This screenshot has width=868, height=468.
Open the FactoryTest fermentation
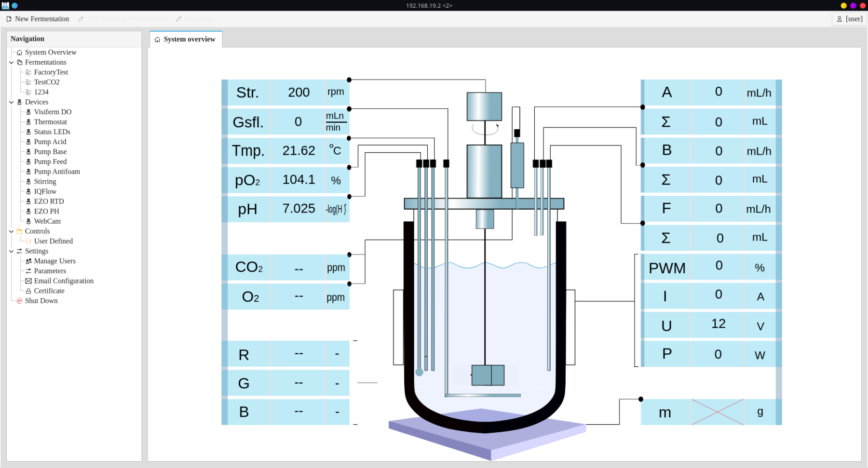pos(51,72)
